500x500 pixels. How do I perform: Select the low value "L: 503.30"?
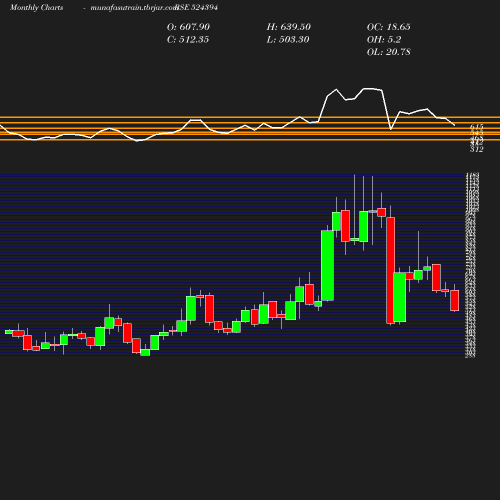[288, 40]
